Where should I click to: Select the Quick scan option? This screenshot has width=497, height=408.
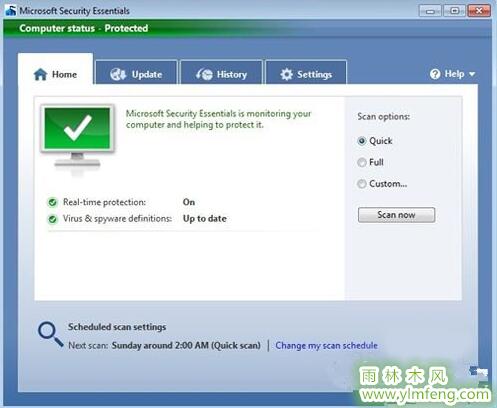362,141
